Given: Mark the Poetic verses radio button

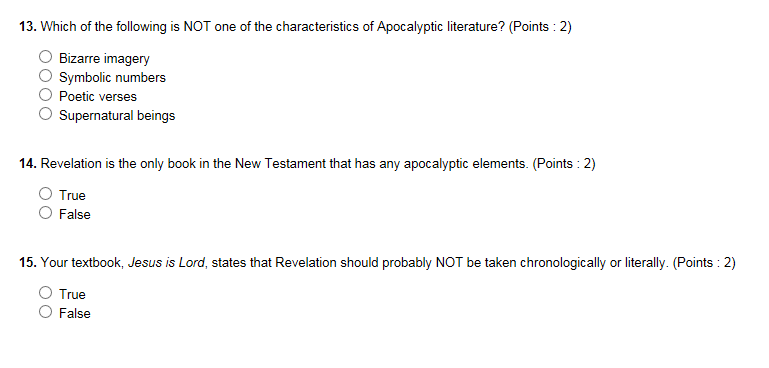Looking at the screenshot, I should point(45,95).
